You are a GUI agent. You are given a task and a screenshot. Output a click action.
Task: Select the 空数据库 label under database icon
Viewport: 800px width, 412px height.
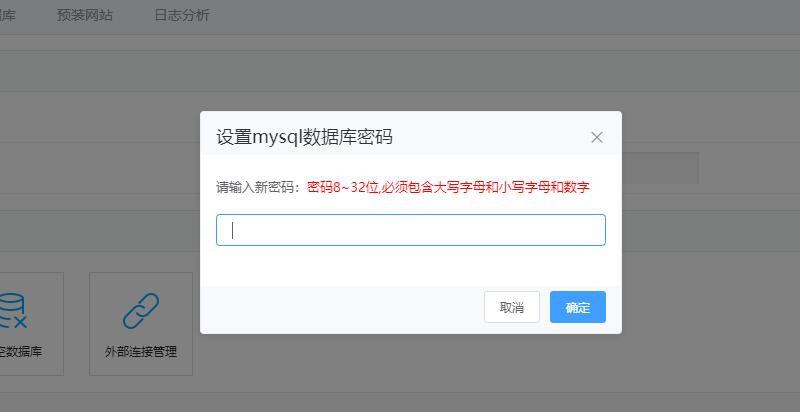[x=20, y=352]
